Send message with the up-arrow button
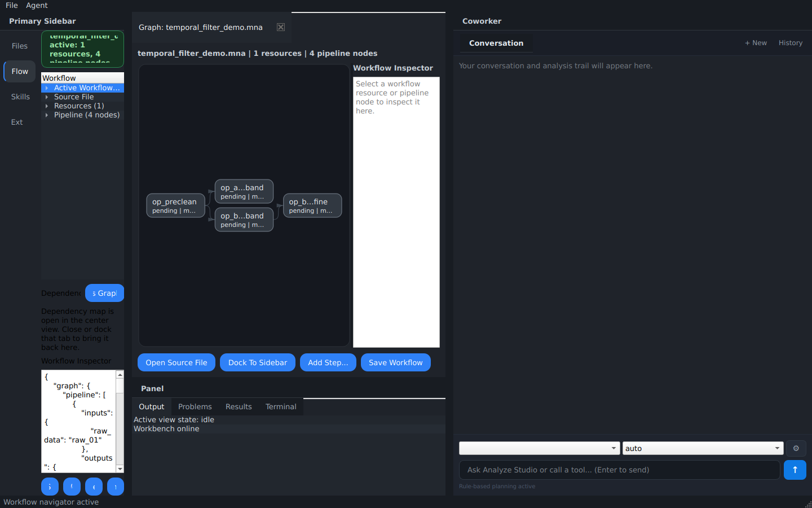The height and width of the screenshot is (508, 812). [x=795, y=470]
